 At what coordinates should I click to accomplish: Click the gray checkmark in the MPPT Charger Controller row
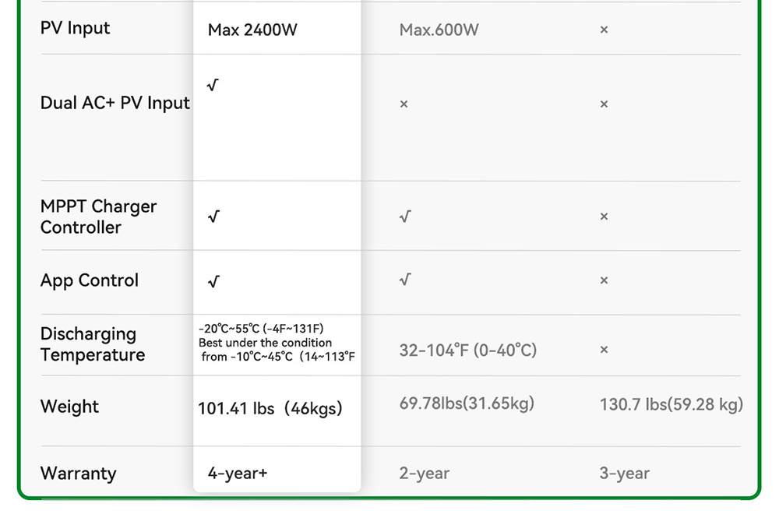click(x=404, y=216)
